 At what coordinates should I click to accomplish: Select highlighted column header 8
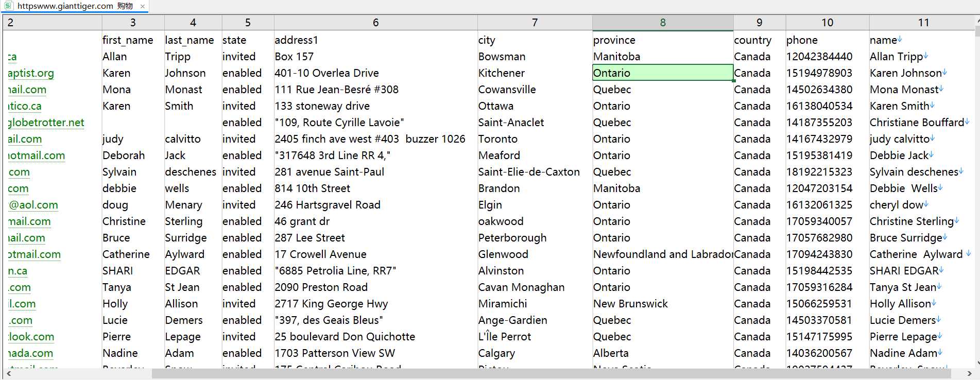click(x=663, y=23)
